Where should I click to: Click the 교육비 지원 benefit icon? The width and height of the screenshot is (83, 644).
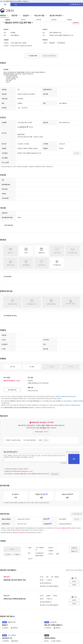(x=57, y=251)
